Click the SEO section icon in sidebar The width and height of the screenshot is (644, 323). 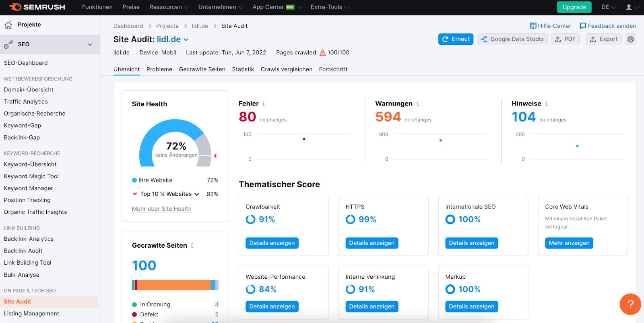[8, 45]
